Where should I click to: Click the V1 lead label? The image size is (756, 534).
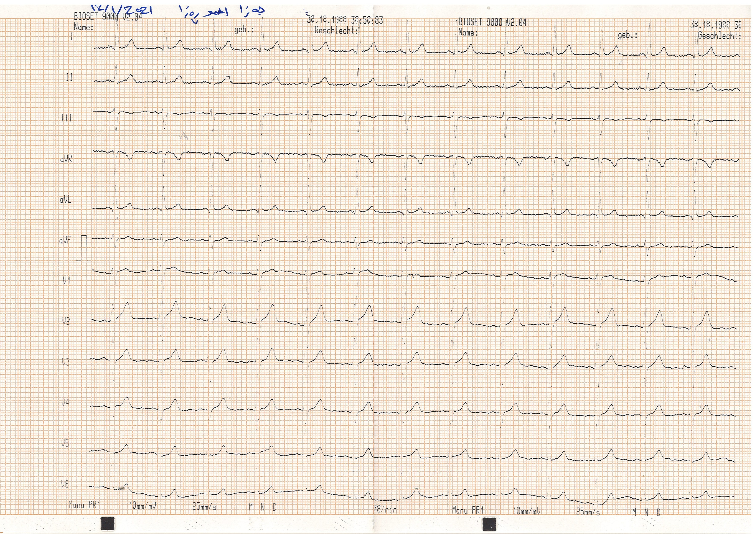click(67, 281)
